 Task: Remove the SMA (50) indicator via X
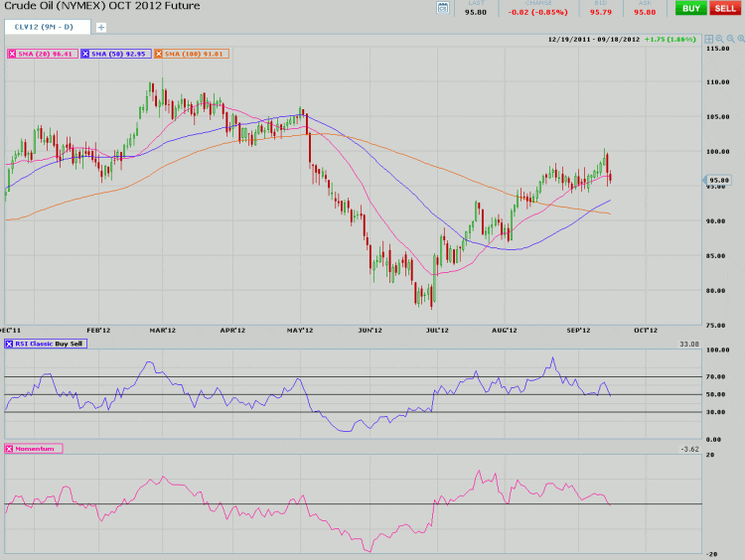(85, 52)
